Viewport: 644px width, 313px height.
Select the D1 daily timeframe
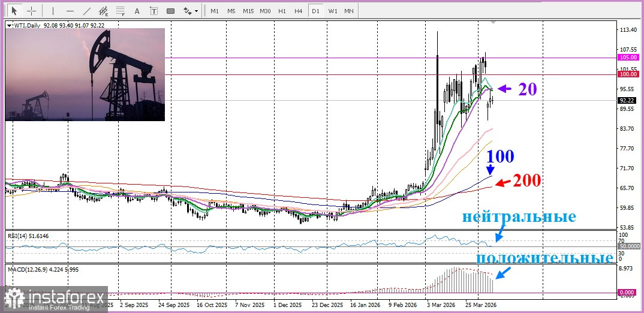[x=315, y=11]
